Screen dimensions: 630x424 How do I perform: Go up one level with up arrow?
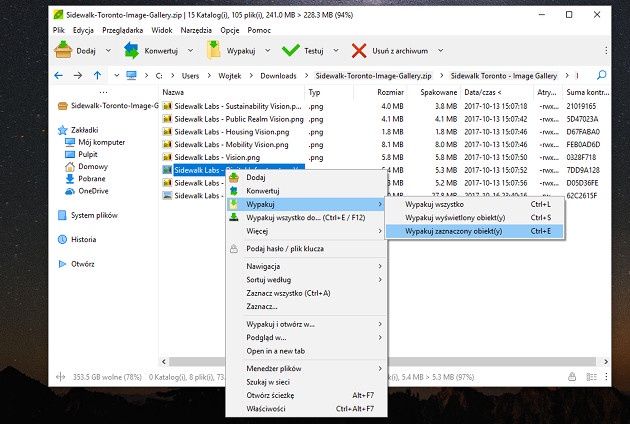click(97, 75)
